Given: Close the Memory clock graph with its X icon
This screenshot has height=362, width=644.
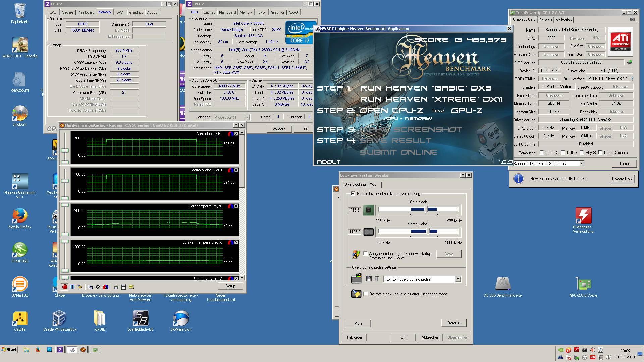Looking at the screenshot, I should point(236,170).
